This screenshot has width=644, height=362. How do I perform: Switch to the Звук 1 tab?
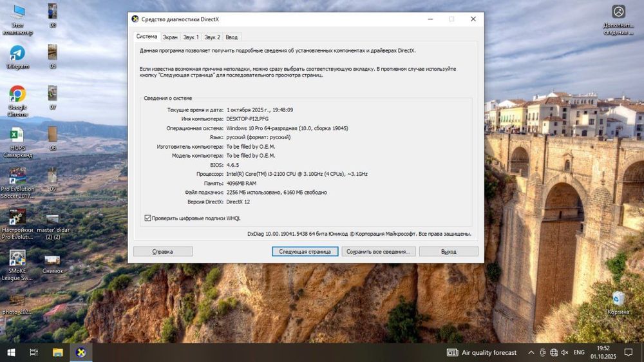point(191,37)
